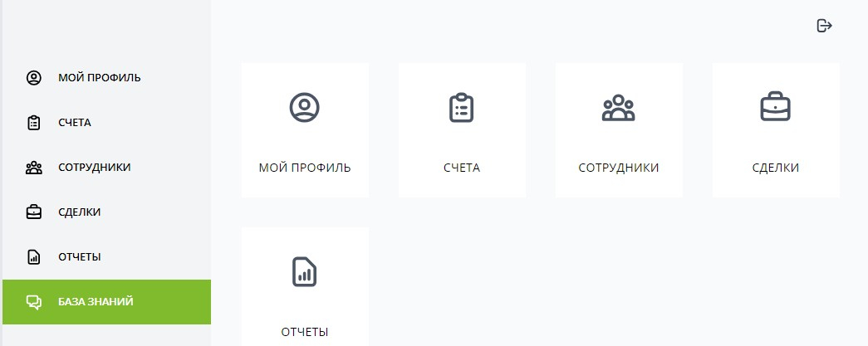Screen dimensions: 868x346
Task: Click the large clipboard icon on СЧЕТА tile
Action: point(462,107)
